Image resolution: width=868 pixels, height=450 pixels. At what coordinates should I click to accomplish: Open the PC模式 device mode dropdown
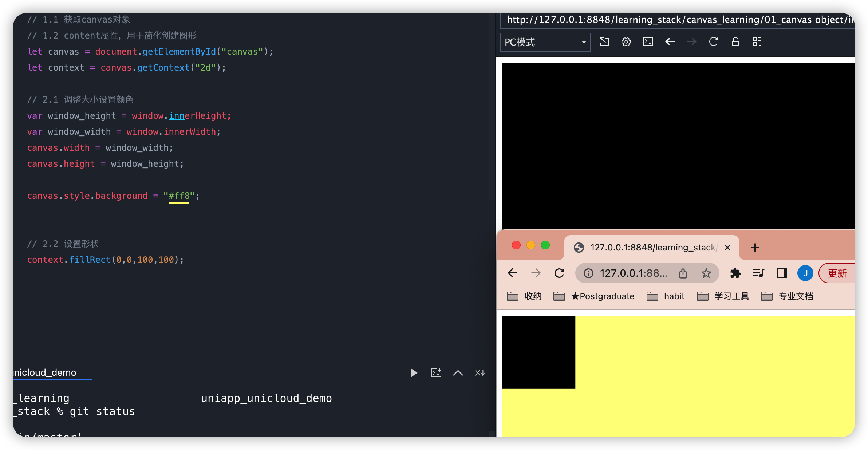pyautogui.click(x=545, y=42)
